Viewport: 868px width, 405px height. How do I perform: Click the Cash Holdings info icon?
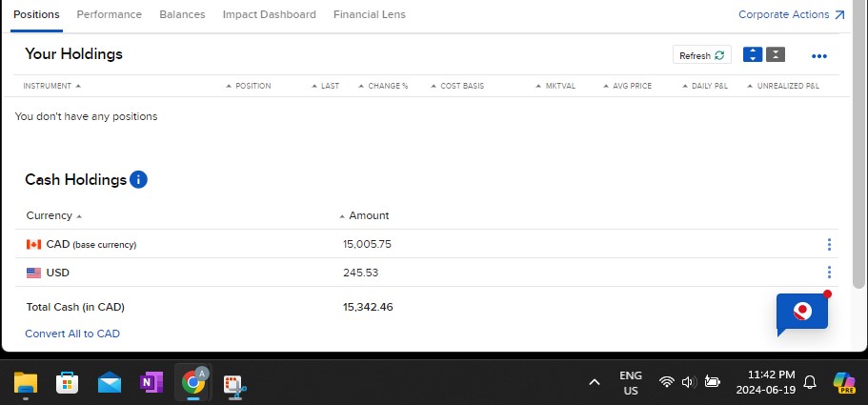click(x=138, y=179)
